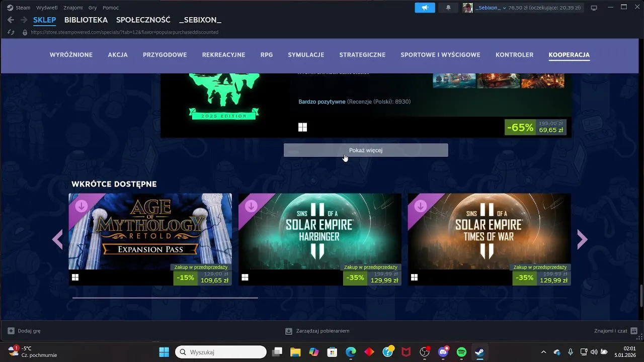Go to next upcoming releases carousel page
Viewport: 644px width, 362px height.
click(x=582, y=239)
